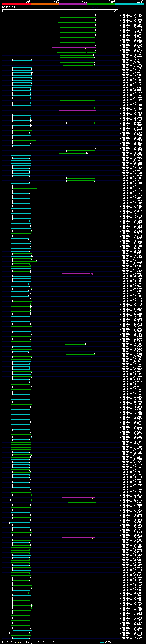
Task: Select the query name BB930159
Action: [x=8, y=7]
